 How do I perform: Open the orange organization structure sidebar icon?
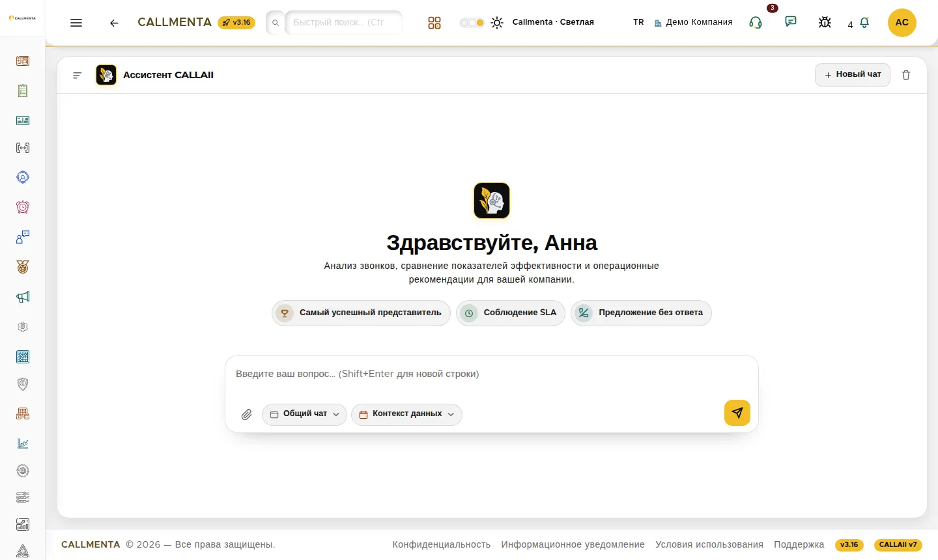23,413
